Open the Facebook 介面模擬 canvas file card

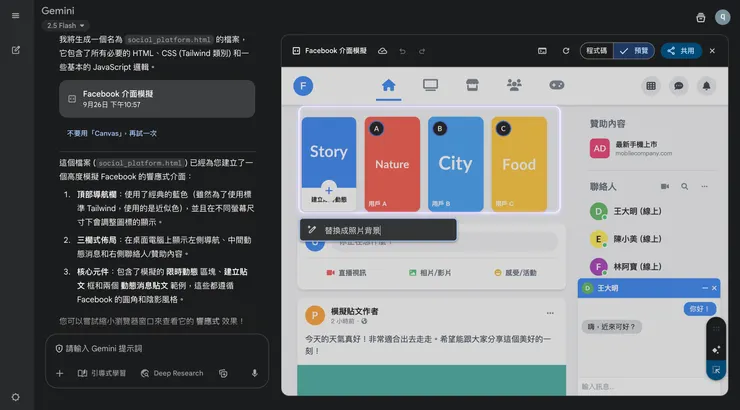[157, 99]
